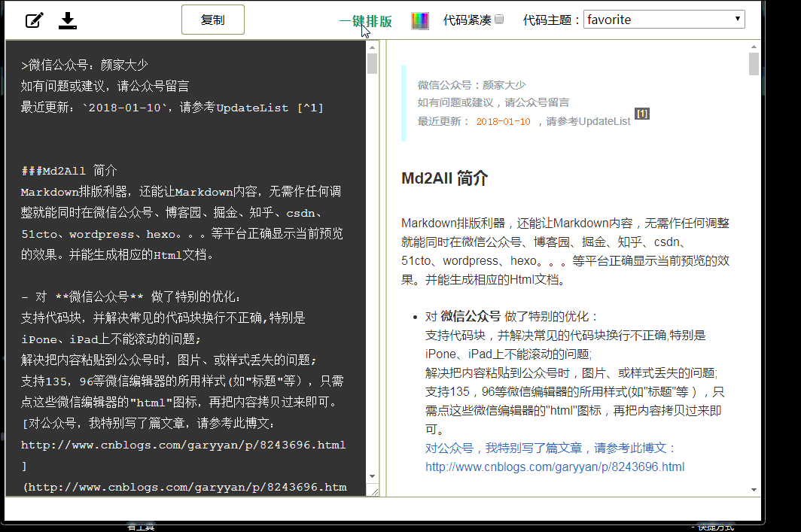Click the preview scrollbar down arrow
The width and height of the screenshot is (801, 532).
pyautogui.click(x=754, y=490)
